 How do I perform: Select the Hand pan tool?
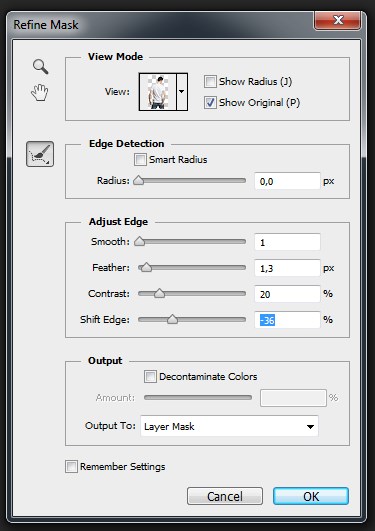tap(40, 93)
